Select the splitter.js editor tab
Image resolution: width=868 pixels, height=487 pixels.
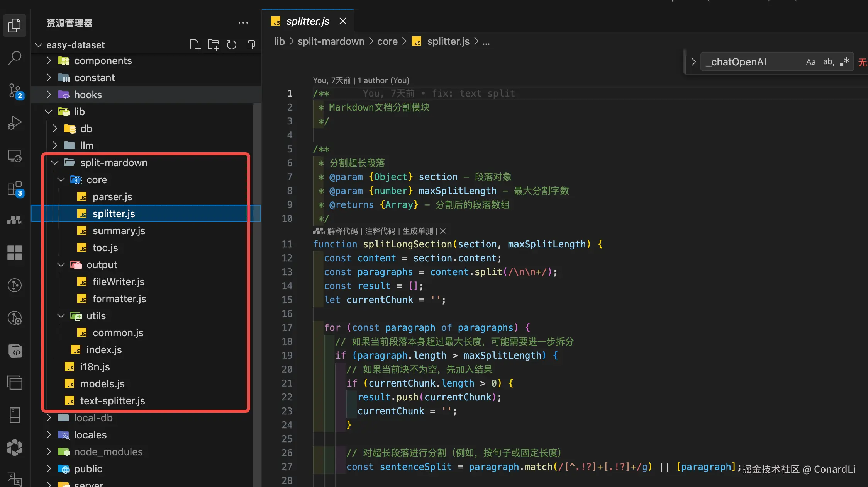tap(307, 21)
